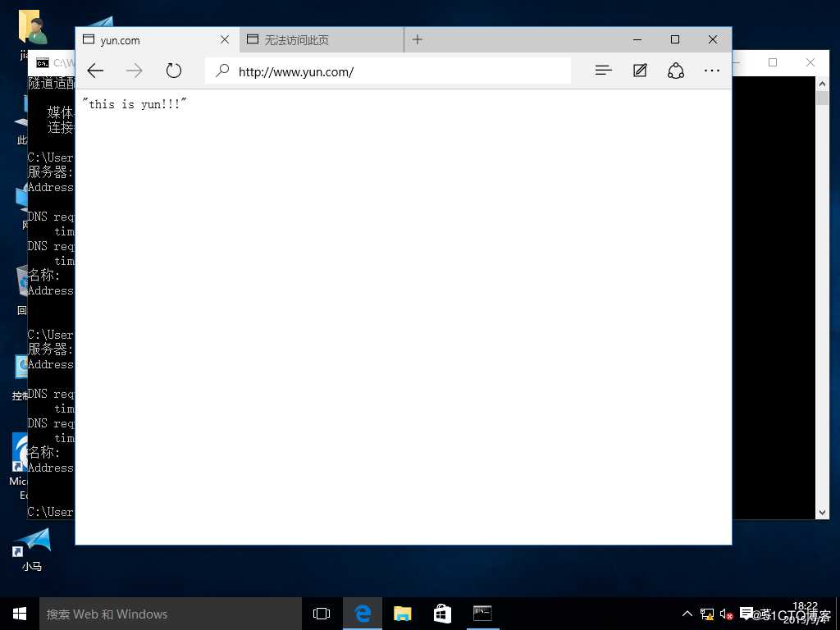The width and height of the screenshot is (840, 630).
Task: Refresh the yun.com page
Action: click(x=174, y=71)
